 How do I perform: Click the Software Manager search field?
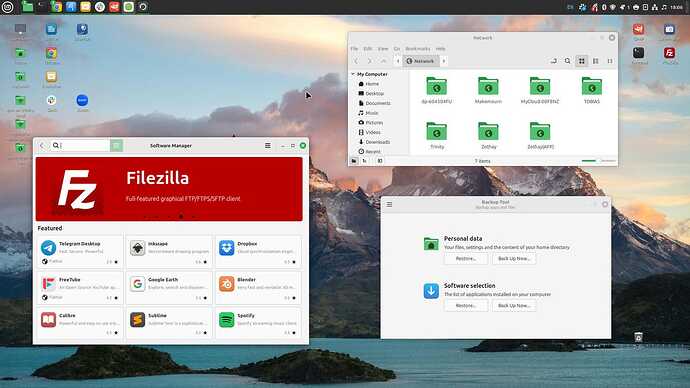(x=81, y=145)
